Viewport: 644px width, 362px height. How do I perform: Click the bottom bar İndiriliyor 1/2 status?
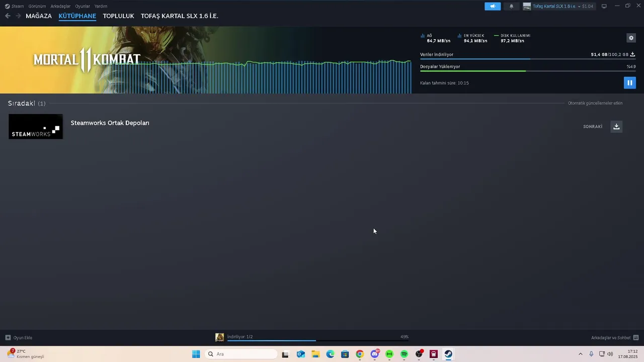pos(240,337)
